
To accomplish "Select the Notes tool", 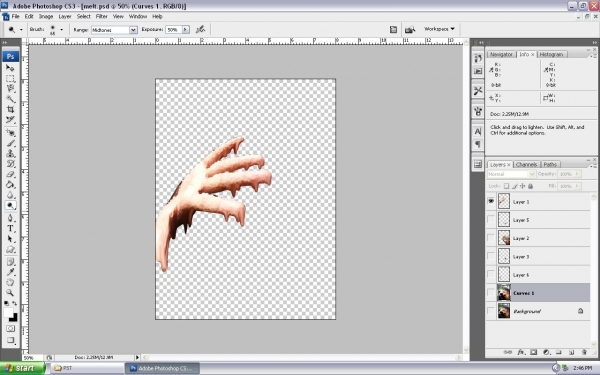I will pyautogui.click(x=10, y=262).
